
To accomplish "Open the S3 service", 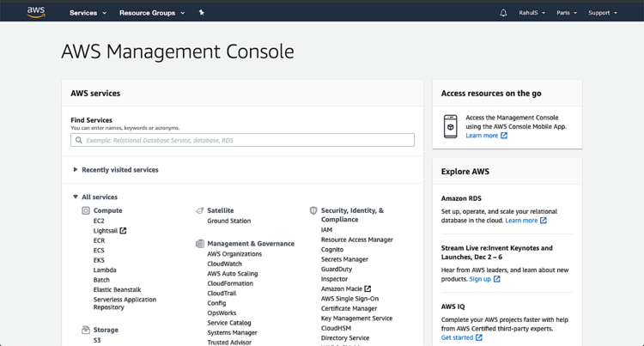I will click(x=97, y=340).
